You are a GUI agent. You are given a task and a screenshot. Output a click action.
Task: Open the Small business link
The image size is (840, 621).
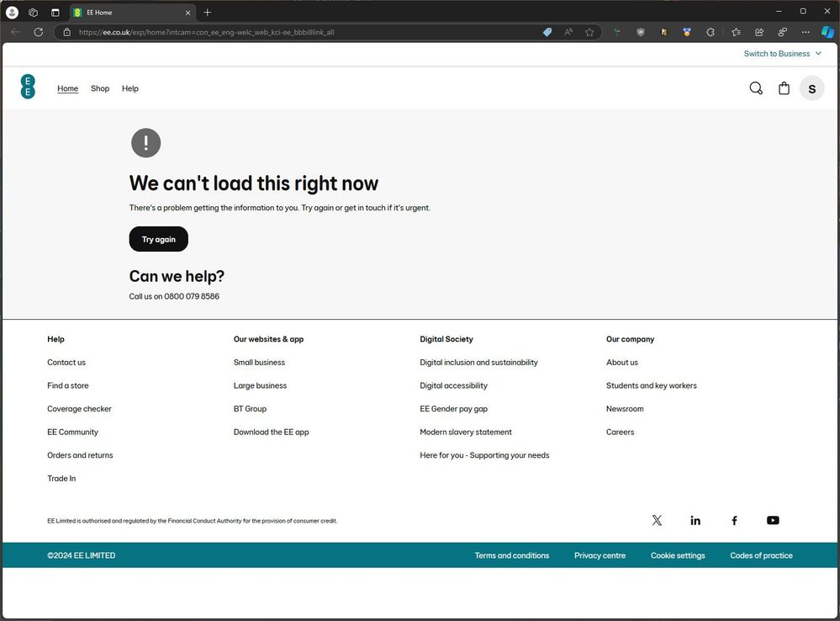point(259,363)
